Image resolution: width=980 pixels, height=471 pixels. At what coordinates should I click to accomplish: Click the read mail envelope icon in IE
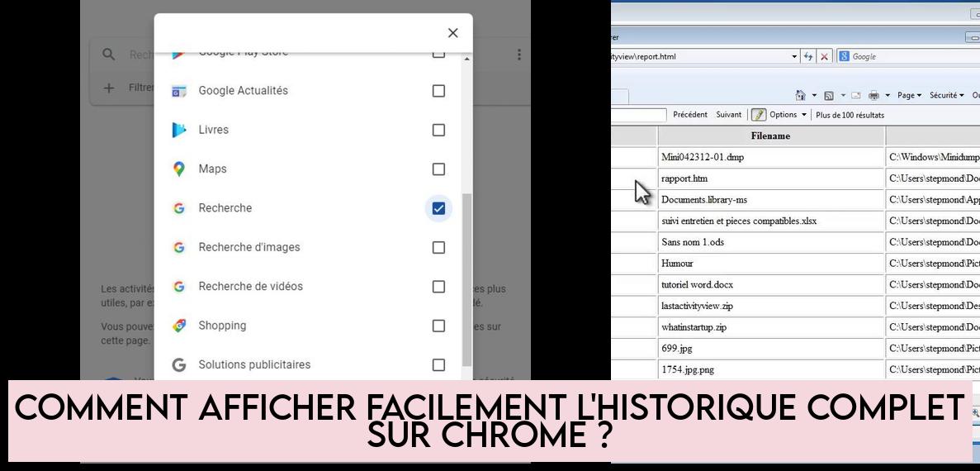click(856, 96)
